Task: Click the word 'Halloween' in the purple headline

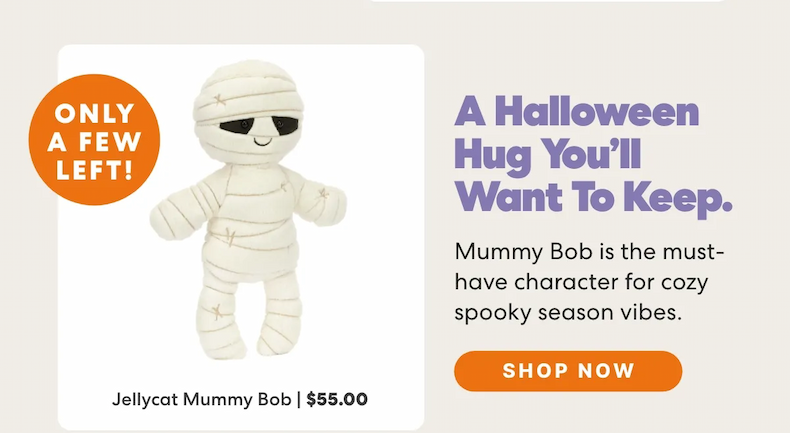Action: [x=597, y=111]
